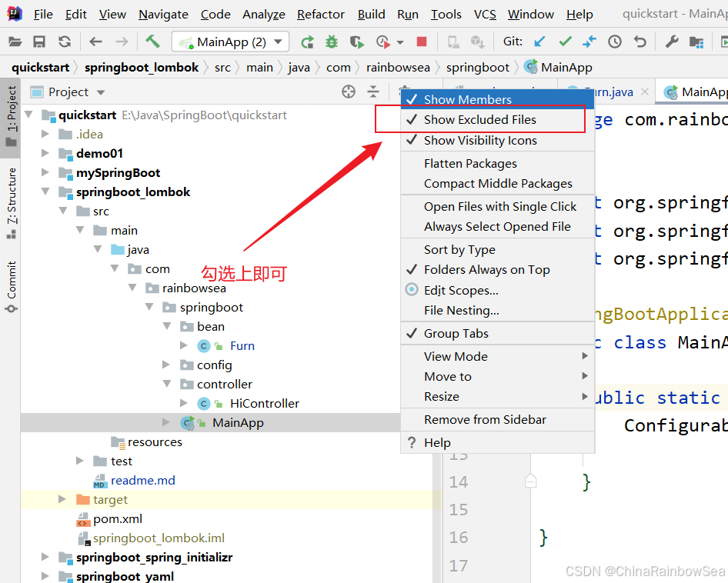Open settings via the wrench icon

[672, 42]
